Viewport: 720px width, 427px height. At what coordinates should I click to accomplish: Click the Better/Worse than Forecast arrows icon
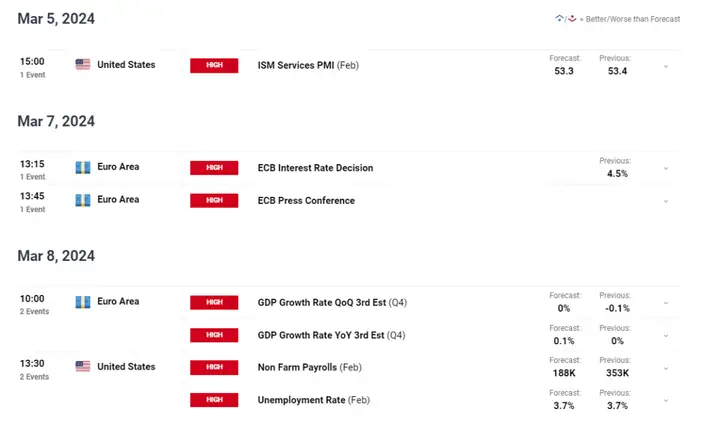[566, 19]
